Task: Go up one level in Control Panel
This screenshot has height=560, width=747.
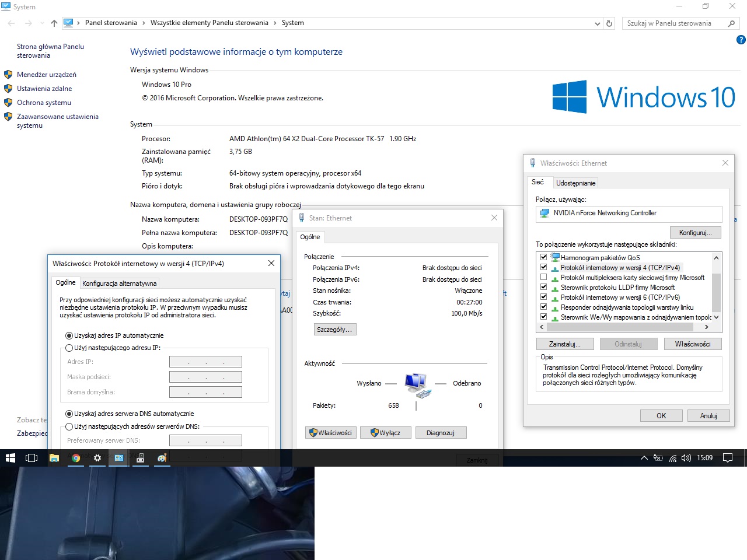Action: 54,23
